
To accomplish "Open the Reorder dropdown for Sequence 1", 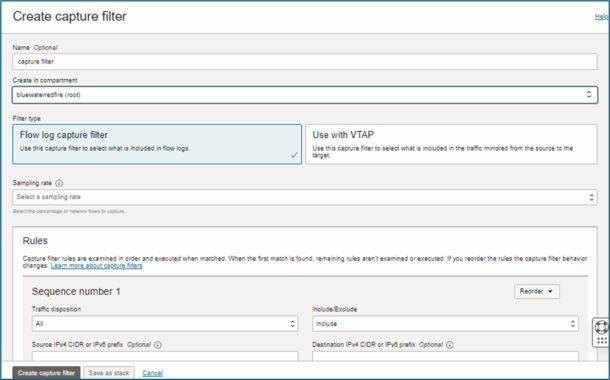I will (x=537, y=291).
